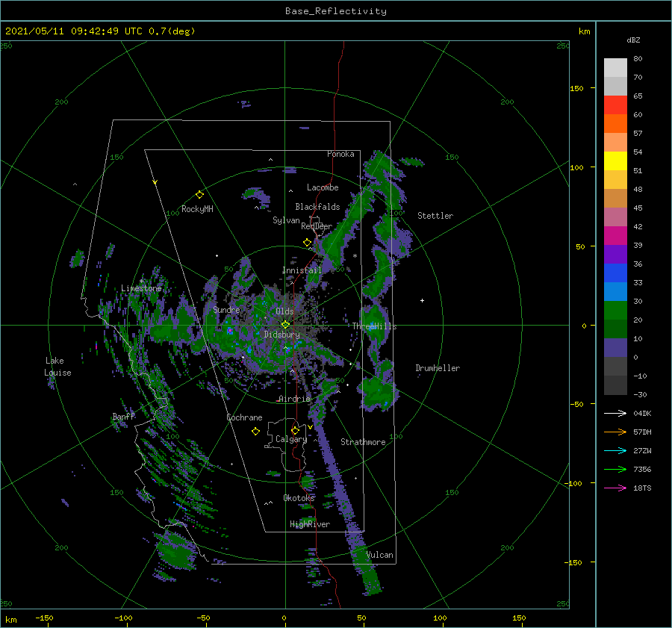672x628 pixels.
Task: Pick the blue 33-36 dBZ color band
Action: coord(615,273)
